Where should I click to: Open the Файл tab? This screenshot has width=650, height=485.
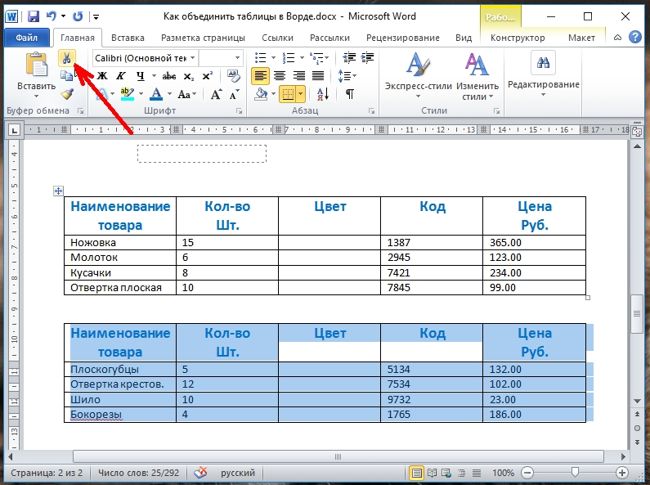click(x=27, y=37)
